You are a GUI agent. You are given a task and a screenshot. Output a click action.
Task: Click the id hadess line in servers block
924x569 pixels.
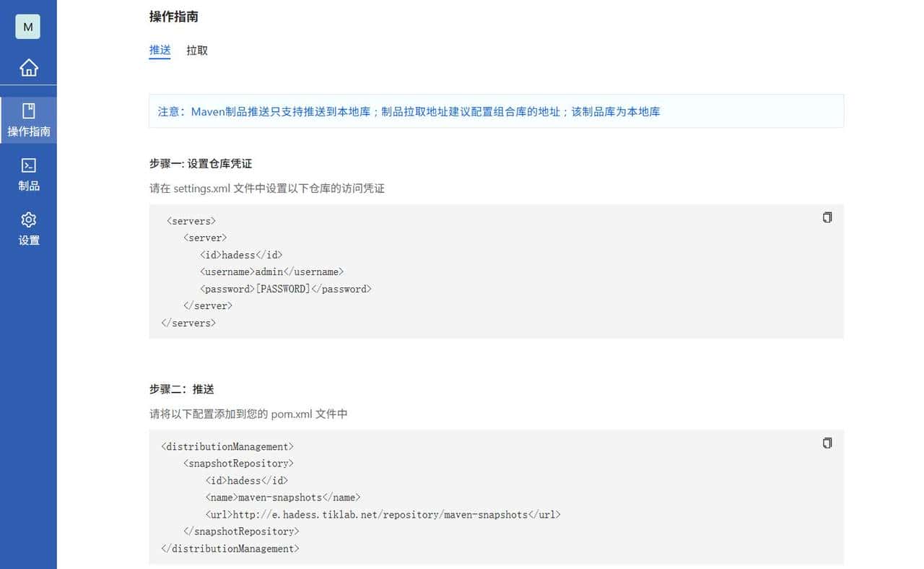click(240, 254)
